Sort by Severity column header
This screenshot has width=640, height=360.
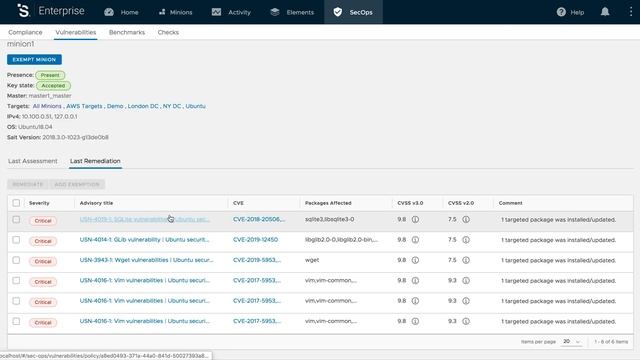pyautogui.click(x=39, y=203)
